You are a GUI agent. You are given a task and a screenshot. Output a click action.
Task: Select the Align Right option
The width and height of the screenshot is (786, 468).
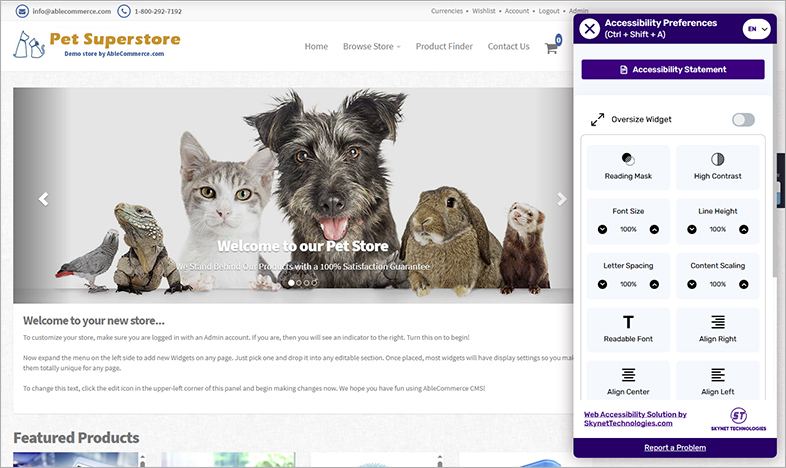717,328
